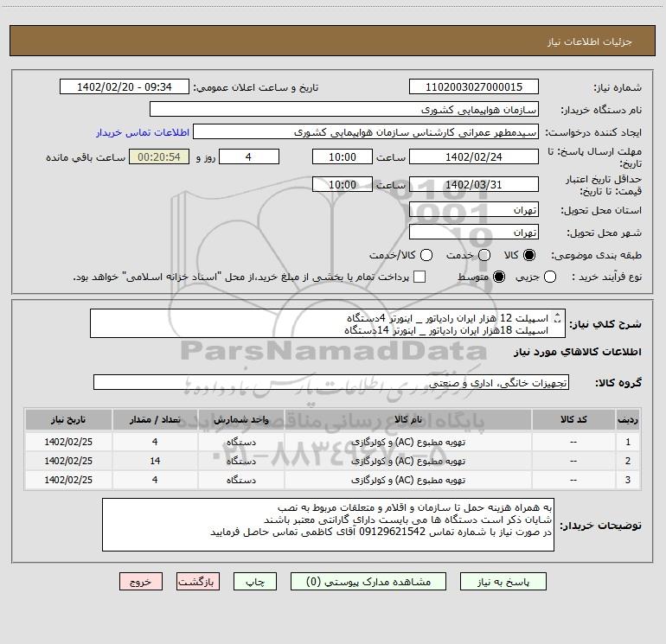Click the چاپ print button

[x=255, y=582]
